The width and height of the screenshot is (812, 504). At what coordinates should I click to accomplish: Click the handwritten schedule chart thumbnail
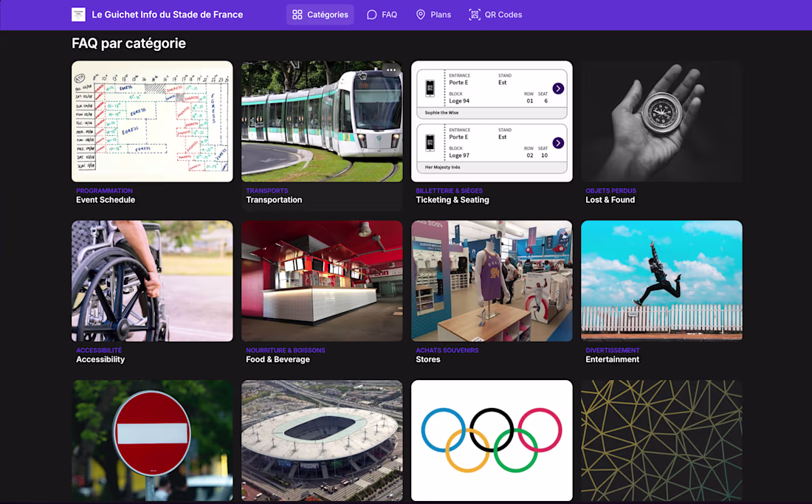point(152,122)
